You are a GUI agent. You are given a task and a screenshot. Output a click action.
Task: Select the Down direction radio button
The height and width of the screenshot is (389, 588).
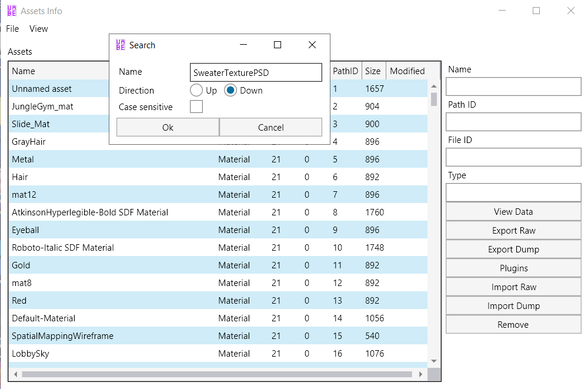click(x=230, y=91)
